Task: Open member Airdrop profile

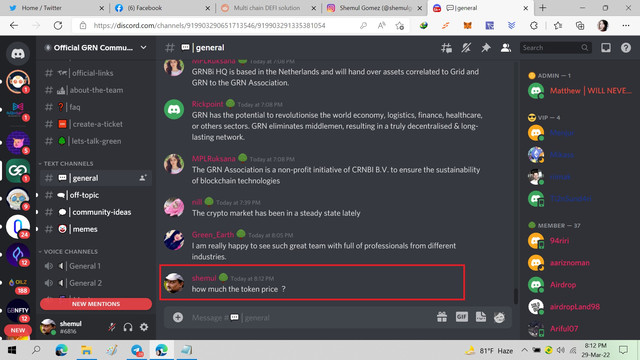Action: click(580, 285)
